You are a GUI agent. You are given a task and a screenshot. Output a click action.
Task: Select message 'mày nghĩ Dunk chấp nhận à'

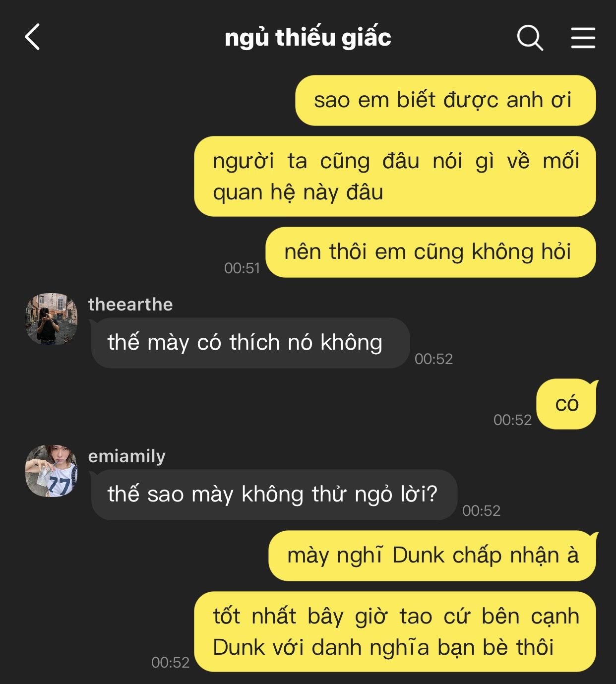tap(432, 556)
